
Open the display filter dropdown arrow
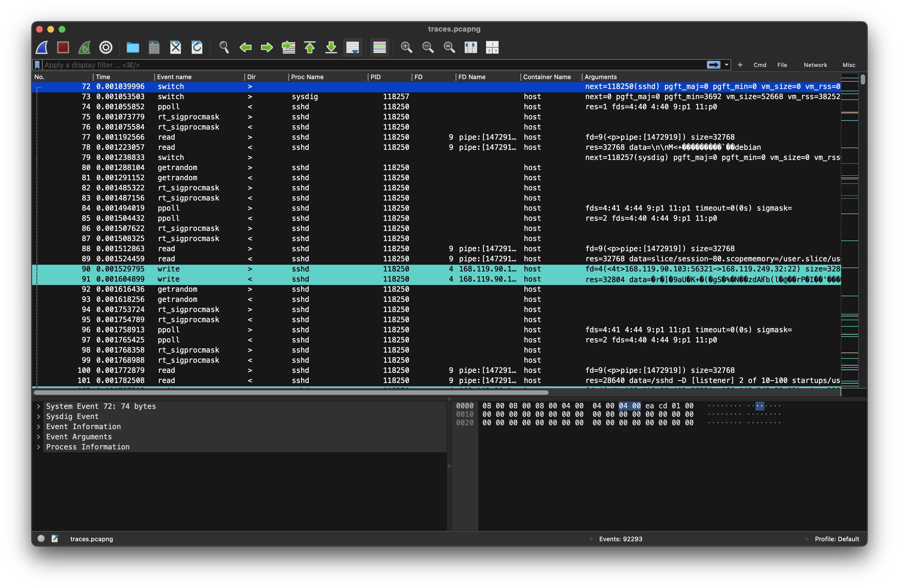(726, 64)
